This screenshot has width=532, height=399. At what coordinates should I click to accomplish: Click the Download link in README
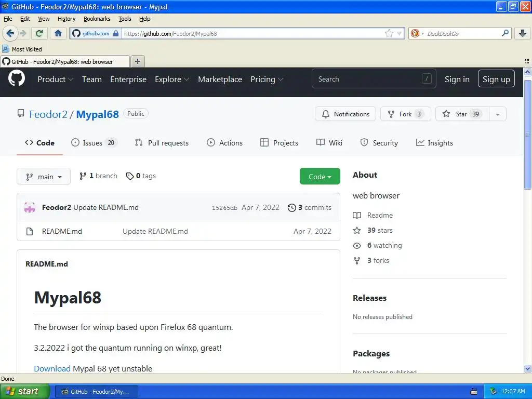52,368
